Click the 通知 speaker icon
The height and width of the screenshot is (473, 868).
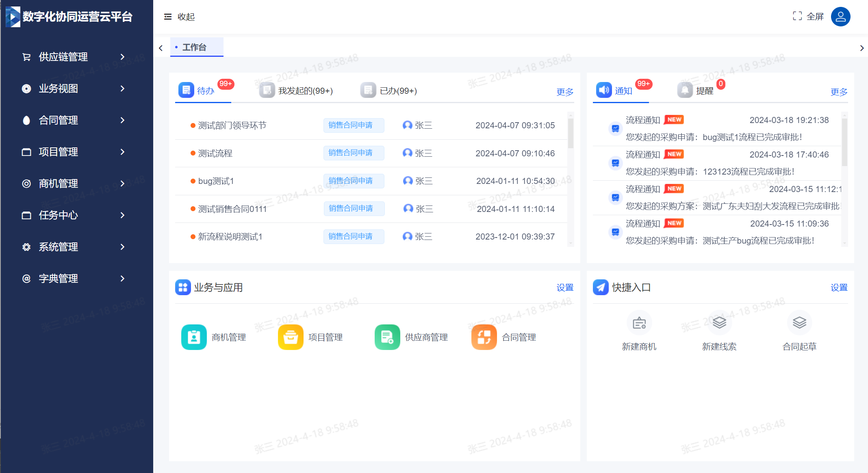(604, 90)
